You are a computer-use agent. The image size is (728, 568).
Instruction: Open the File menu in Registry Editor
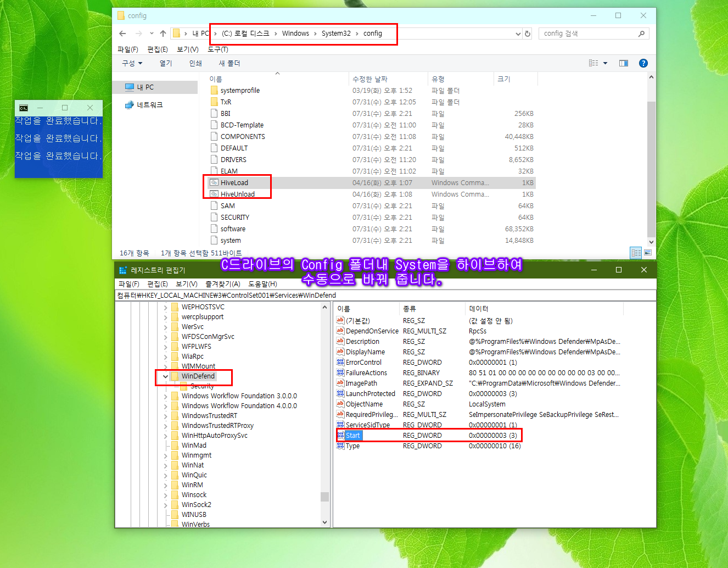point(129,284)
